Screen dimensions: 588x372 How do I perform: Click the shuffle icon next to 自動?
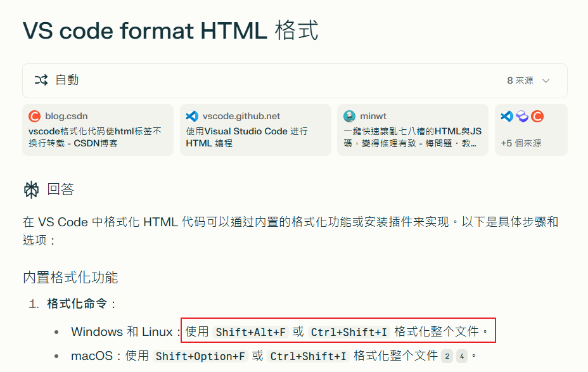[39, 80]
